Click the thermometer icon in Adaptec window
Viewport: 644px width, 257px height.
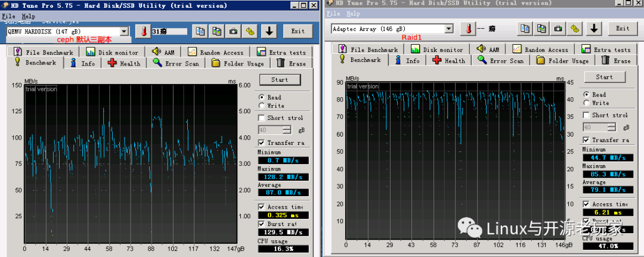pyautogui.click(x=468, y=29)
